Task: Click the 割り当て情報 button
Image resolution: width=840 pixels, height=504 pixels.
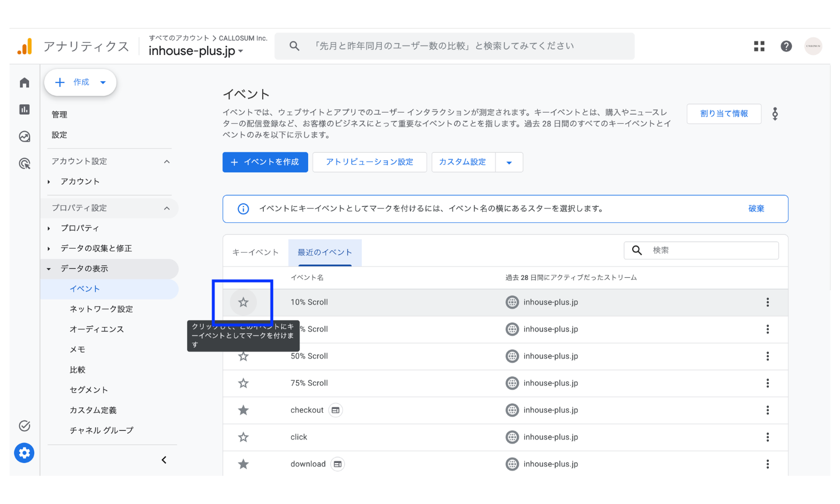Action: click(x=724, y=114)
